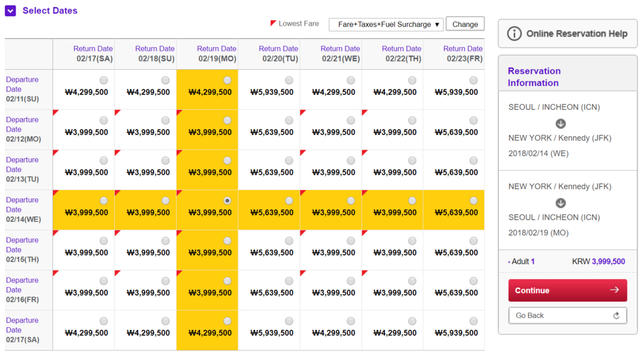Click the Change button

point(465,25)
